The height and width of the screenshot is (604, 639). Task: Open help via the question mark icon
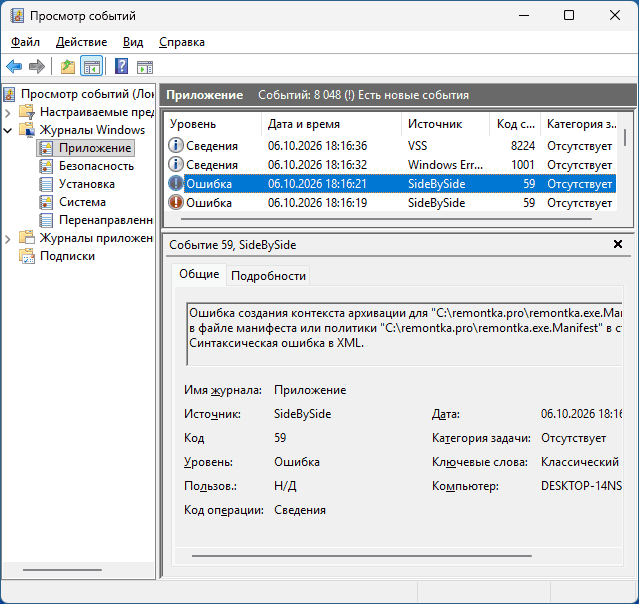click(121, 66)
